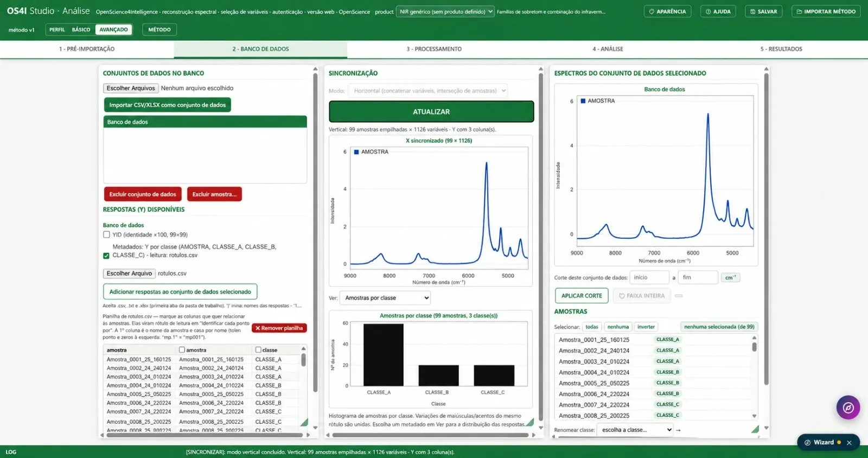868x458 pixels.
Task: Go to step 1 Pré-Importação
Action: click(87, 49)
